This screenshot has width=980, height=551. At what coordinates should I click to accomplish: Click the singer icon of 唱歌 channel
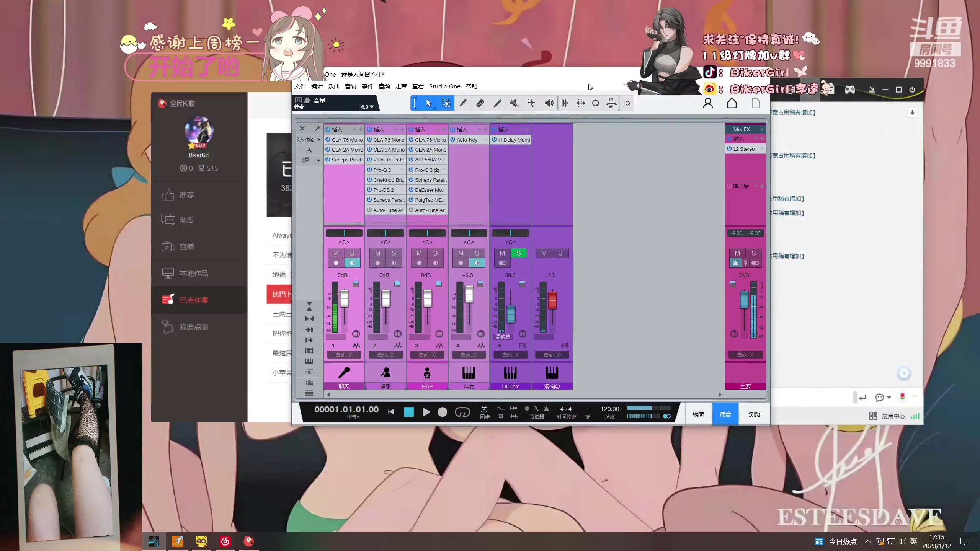[385, 372]
